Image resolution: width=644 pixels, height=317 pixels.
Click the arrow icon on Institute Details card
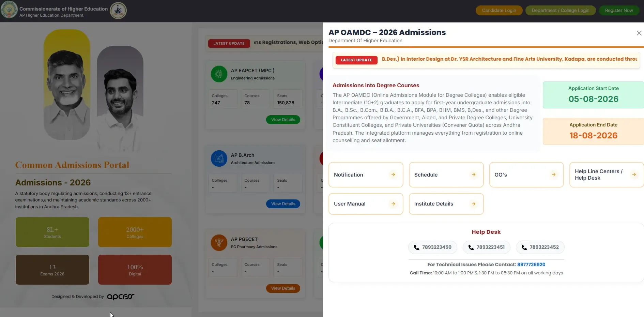coord(474,204)
